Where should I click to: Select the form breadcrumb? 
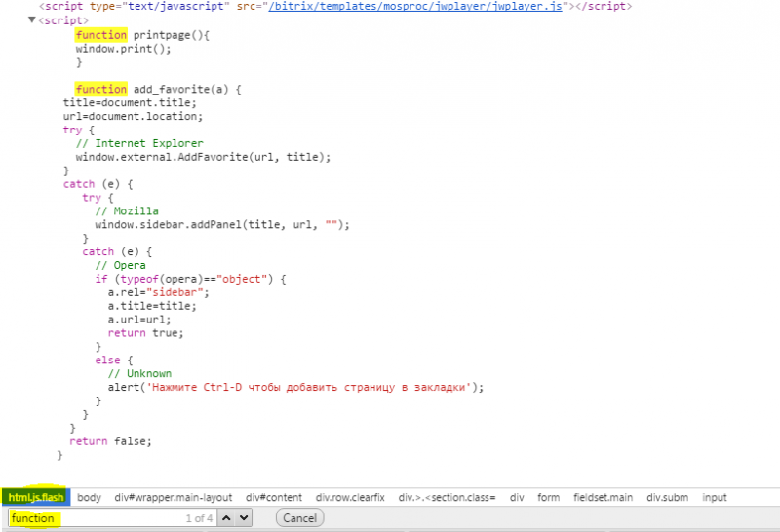tap(548, 497)
